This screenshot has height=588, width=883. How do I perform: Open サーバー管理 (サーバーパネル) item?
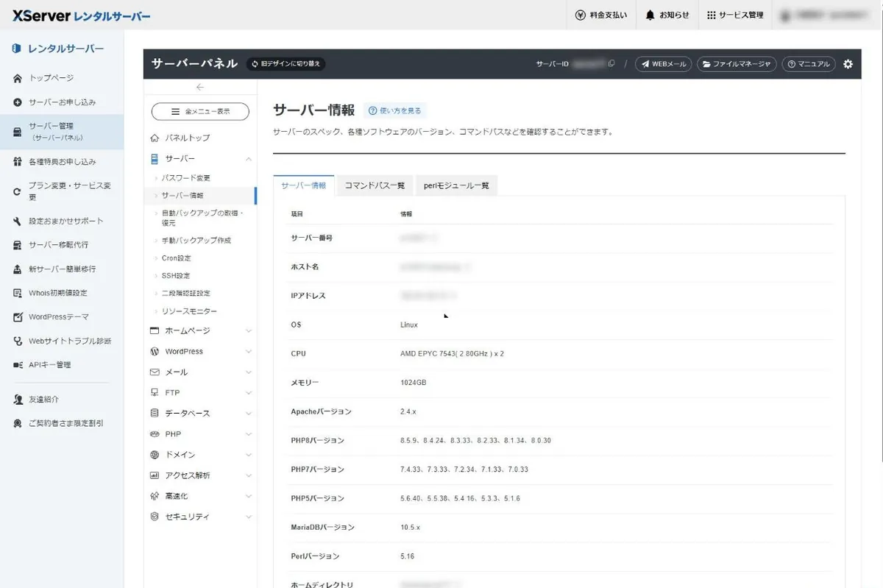click(62, 132)
